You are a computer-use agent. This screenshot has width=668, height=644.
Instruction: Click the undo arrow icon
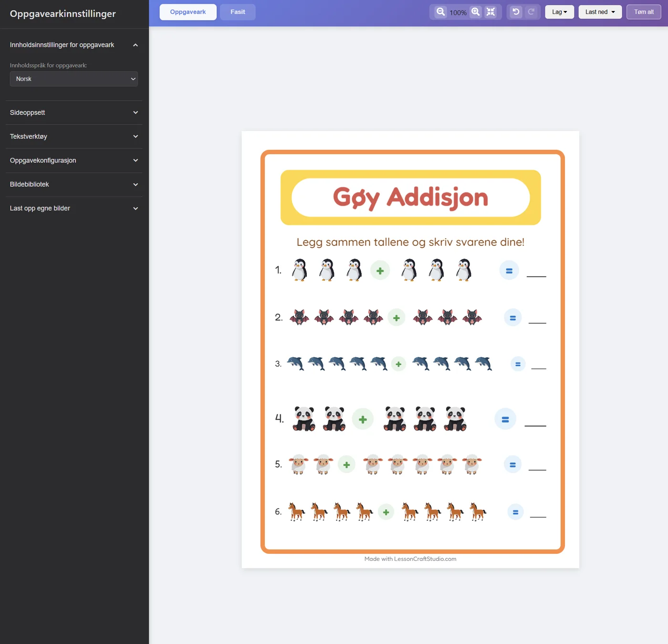[x=516, y=12]
